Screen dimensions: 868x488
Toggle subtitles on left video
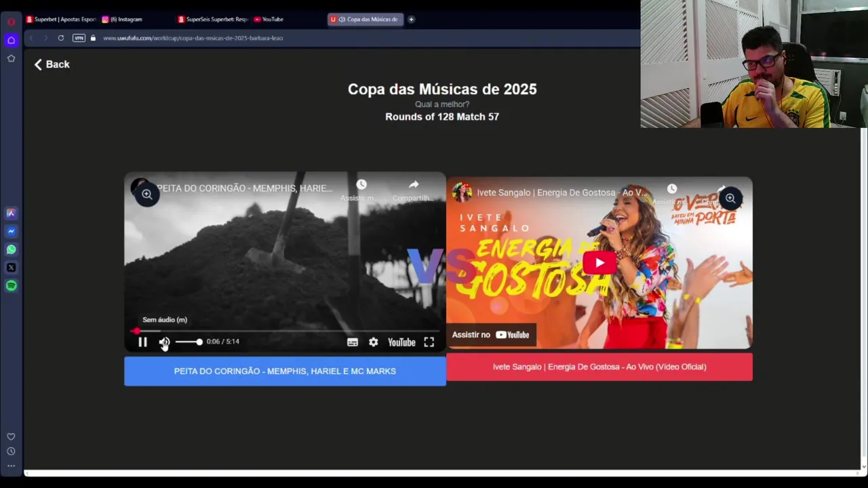(353, 342)
